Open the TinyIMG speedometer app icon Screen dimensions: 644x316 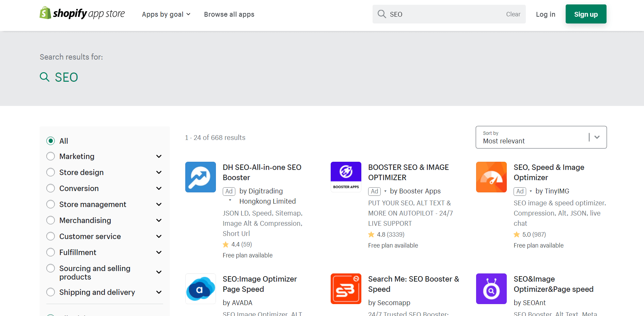491,177
